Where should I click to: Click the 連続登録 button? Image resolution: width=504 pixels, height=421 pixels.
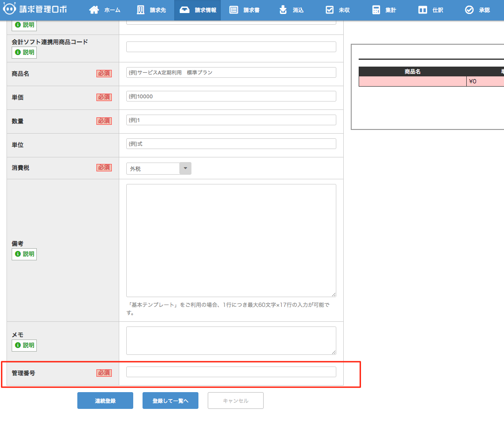(x=105, y=401)
